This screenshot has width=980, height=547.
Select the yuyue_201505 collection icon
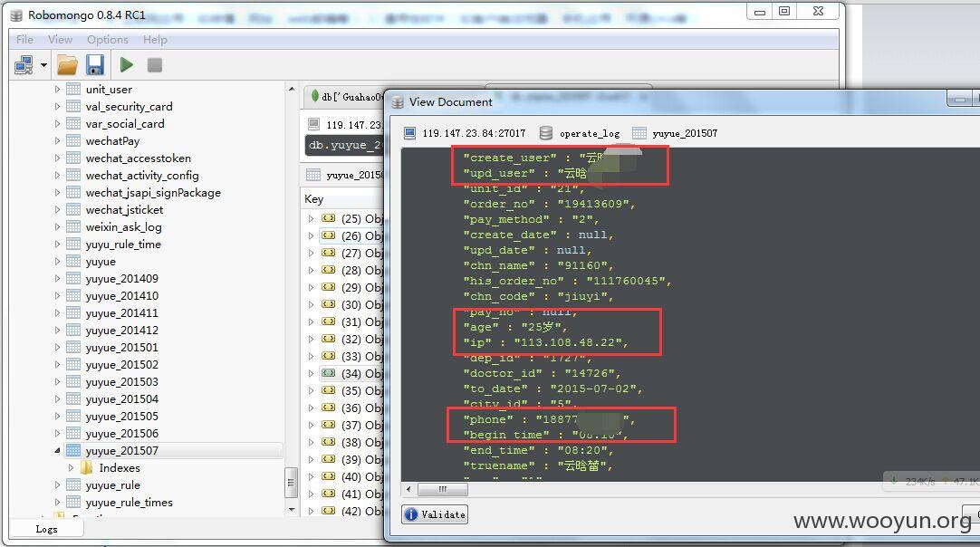73,416
